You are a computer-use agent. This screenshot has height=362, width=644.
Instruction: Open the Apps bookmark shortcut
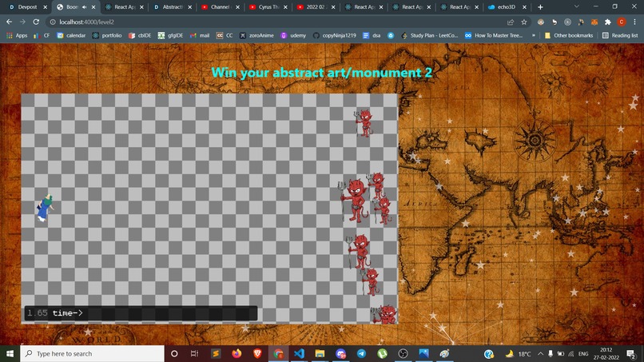click(17, 35)
